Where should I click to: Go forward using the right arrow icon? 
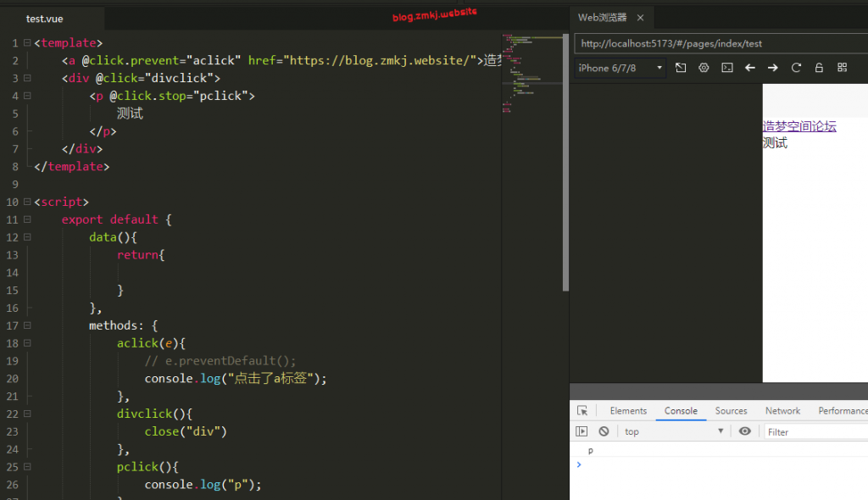tap(773, 68)
